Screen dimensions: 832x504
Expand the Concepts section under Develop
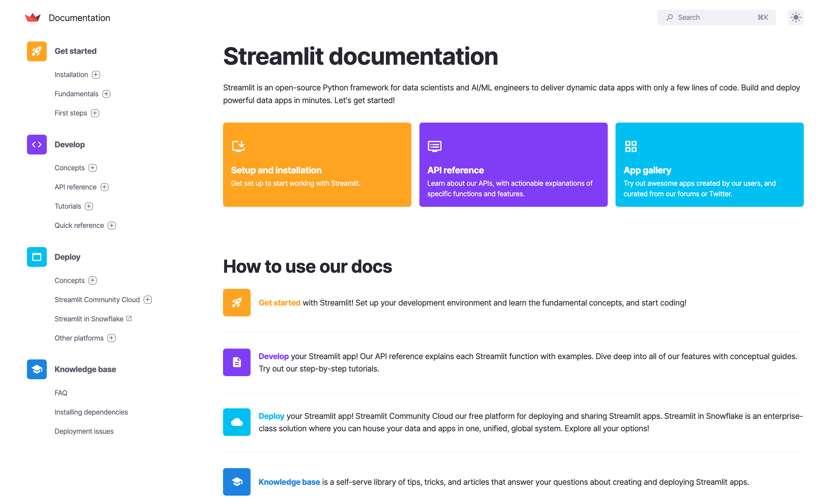click(x=92, y=167)
